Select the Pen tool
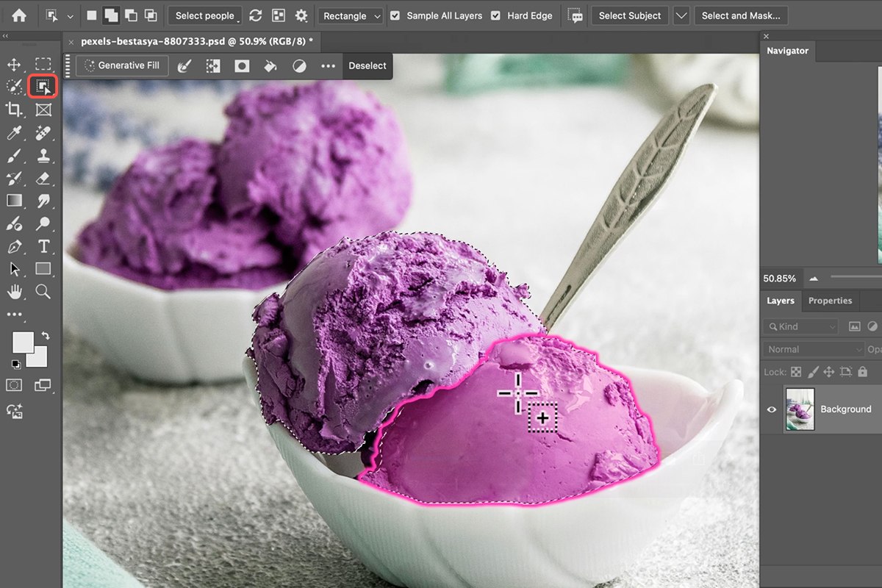The height and width of the screenshot is (588, 882). pyautogui.click(x=14, y=245)
